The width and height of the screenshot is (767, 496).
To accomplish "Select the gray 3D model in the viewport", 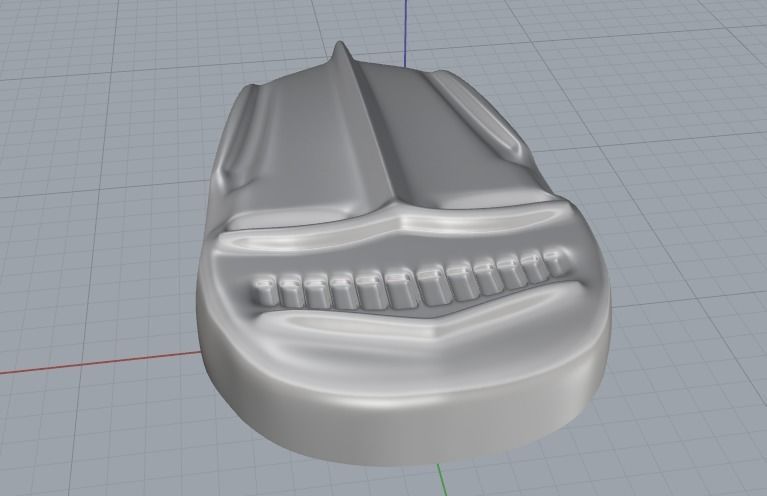I will pyautogui.click(x=404, y=254).
